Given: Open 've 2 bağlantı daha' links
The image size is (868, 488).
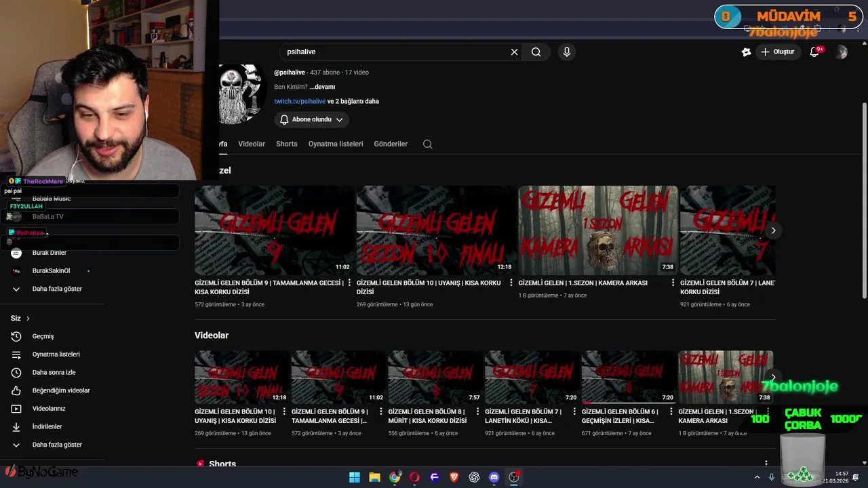Looking at the screenshot, I should 353,101.
